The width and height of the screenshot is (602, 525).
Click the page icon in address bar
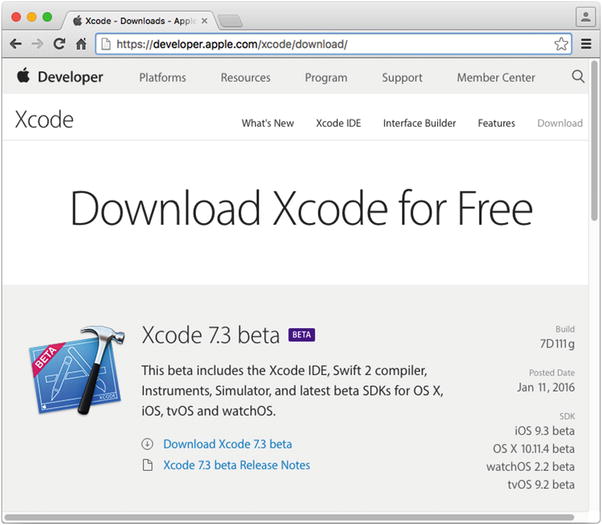[x=106, y=44]
